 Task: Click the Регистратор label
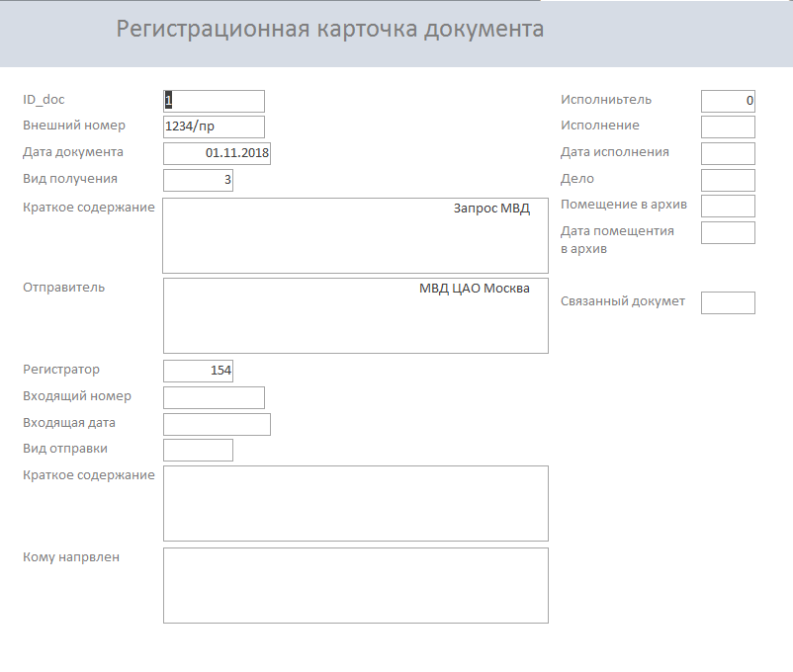tap(61, 370)
